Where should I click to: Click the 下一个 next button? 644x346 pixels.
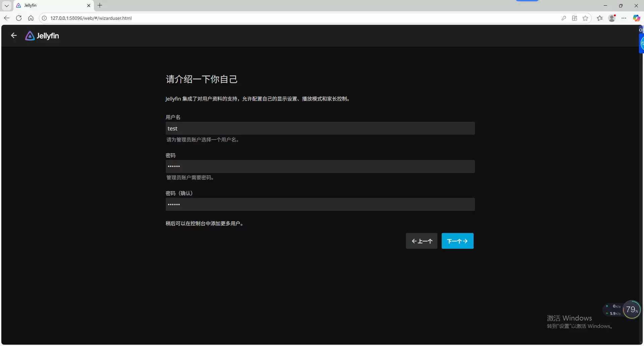click(x=457, y=241)
